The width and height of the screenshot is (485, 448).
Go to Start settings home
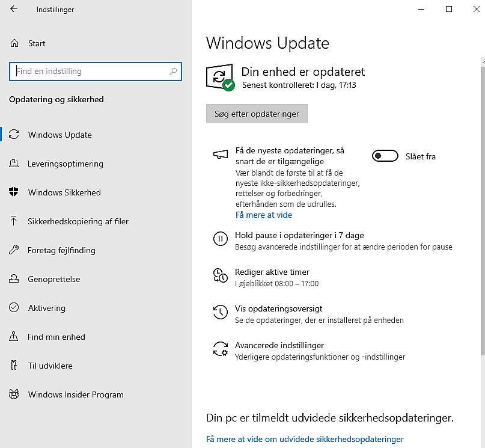[37, 43]
